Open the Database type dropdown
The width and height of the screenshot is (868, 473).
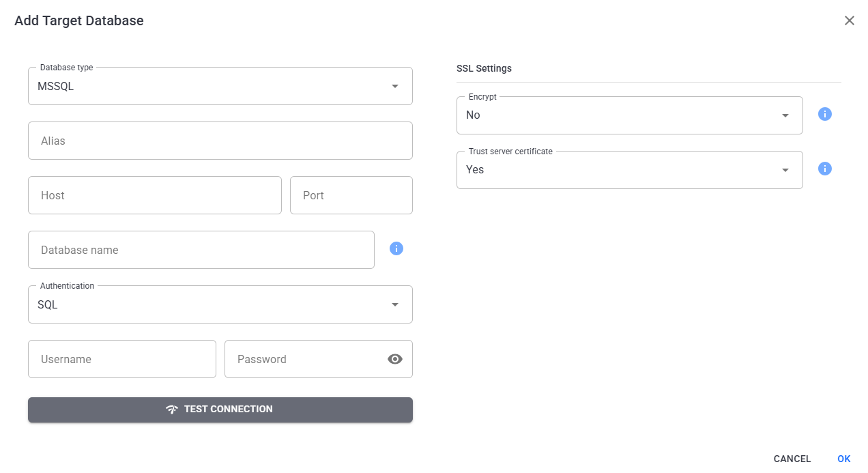point(220,86)
